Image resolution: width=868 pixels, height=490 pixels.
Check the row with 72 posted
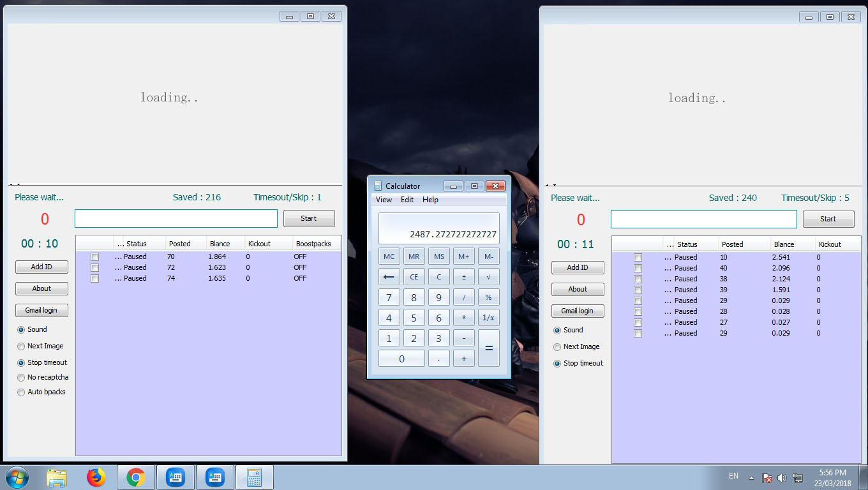tap(94, 267)
